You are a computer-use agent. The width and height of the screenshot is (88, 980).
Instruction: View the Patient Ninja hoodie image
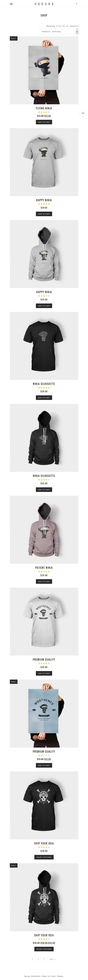click(x=44, y=530)
